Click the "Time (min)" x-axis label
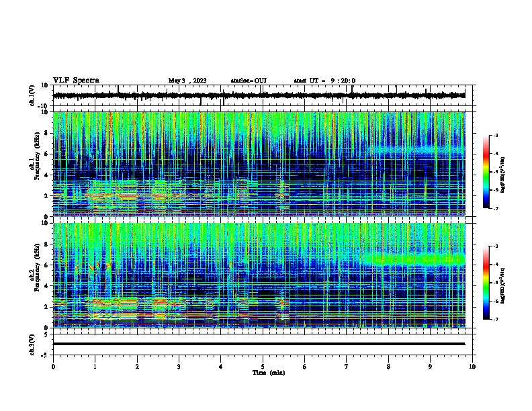 (x=269, y=373)
